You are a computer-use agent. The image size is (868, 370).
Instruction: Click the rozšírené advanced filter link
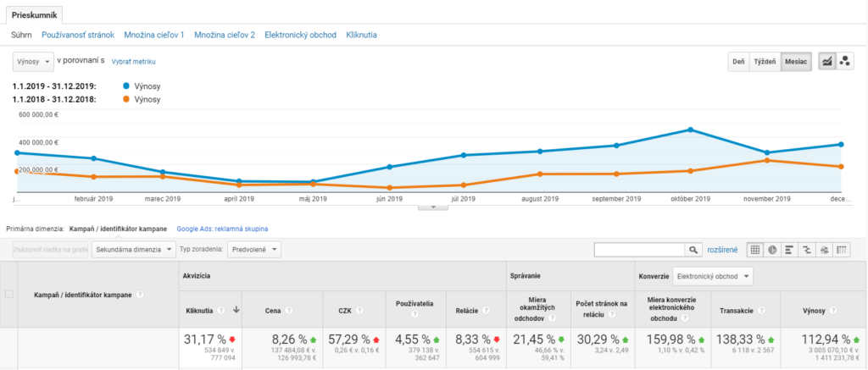(x=723, y=250)
